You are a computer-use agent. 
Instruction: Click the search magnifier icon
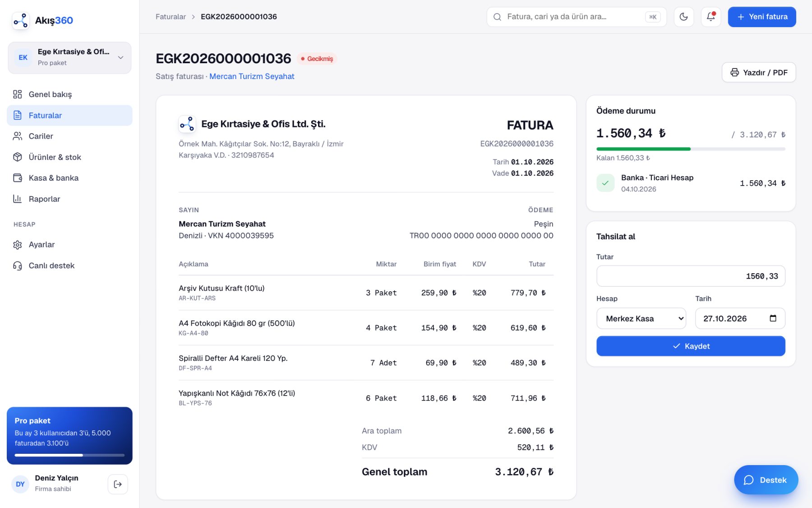click(x=497, y=17)
